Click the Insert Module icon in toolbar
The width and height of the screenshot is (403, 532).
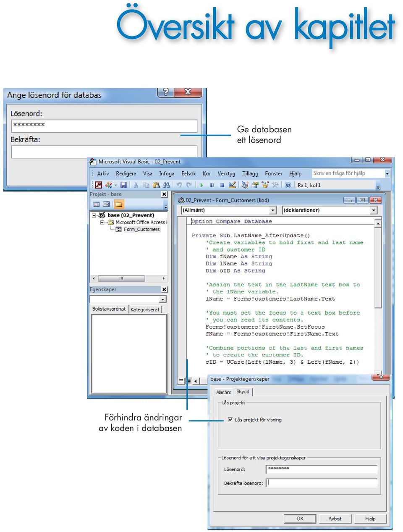(x=109, y=185)
